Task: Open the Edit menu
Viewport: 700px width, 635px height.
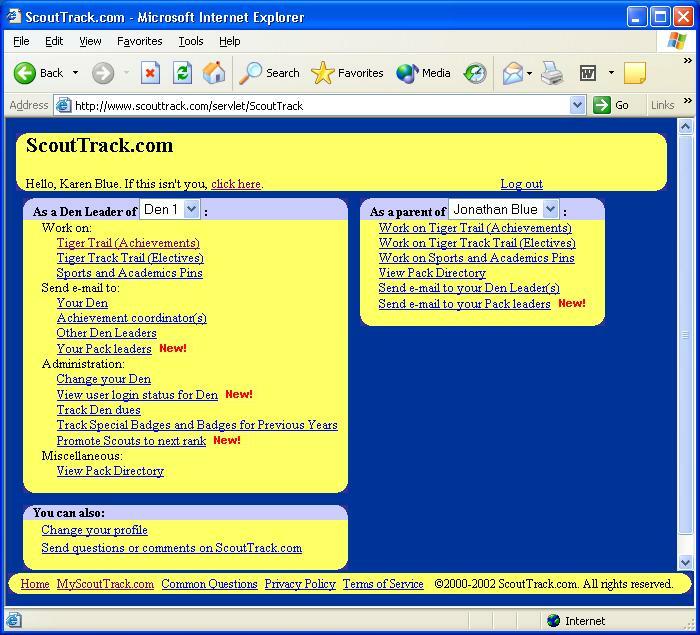Action: tap(54, 41)
